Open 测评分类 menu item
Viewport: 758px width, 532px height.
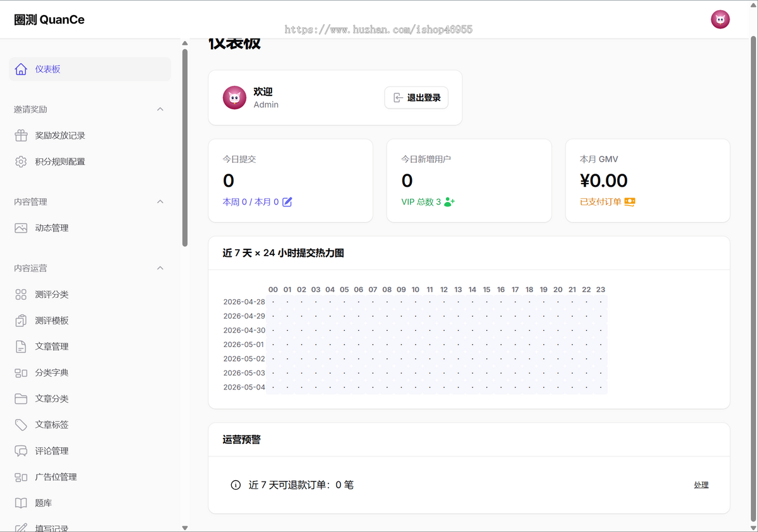pyautogui.click(x=90, y=295)
